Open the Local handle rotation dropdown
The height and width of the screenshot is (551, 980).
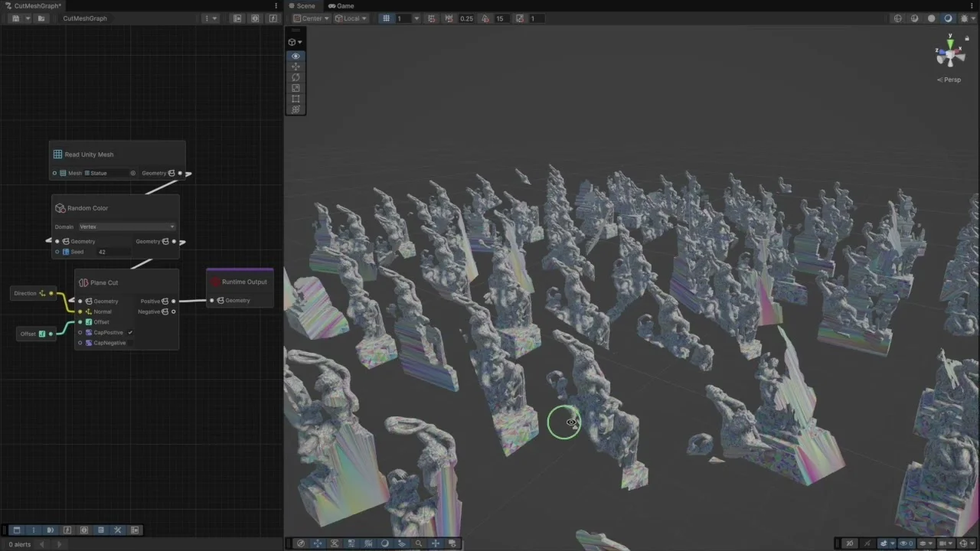(x=351, y=18)
